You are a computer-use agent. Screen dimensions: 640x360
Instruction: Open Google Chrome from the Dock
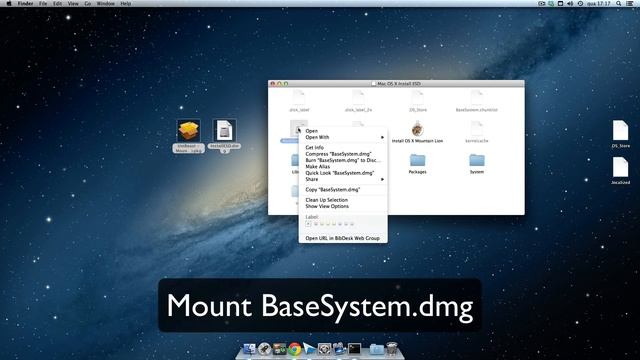(x=295, y=349)
